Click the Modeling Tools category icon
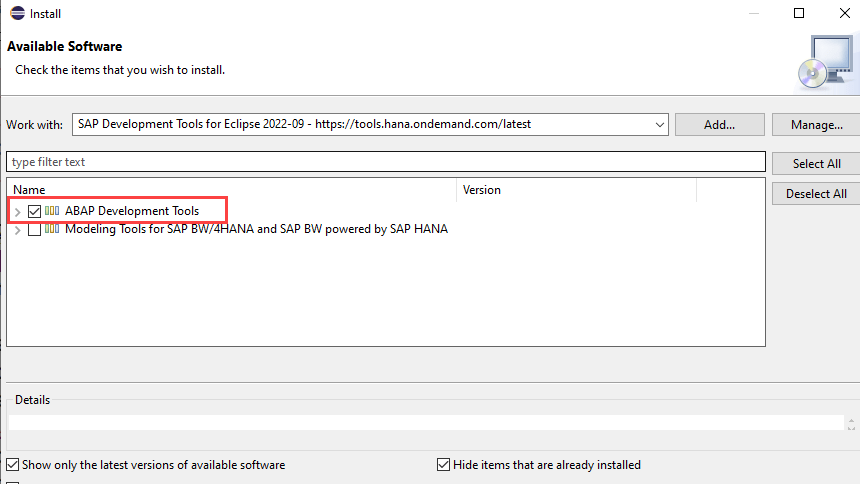860x484 pixels. (x=52, y=229)
